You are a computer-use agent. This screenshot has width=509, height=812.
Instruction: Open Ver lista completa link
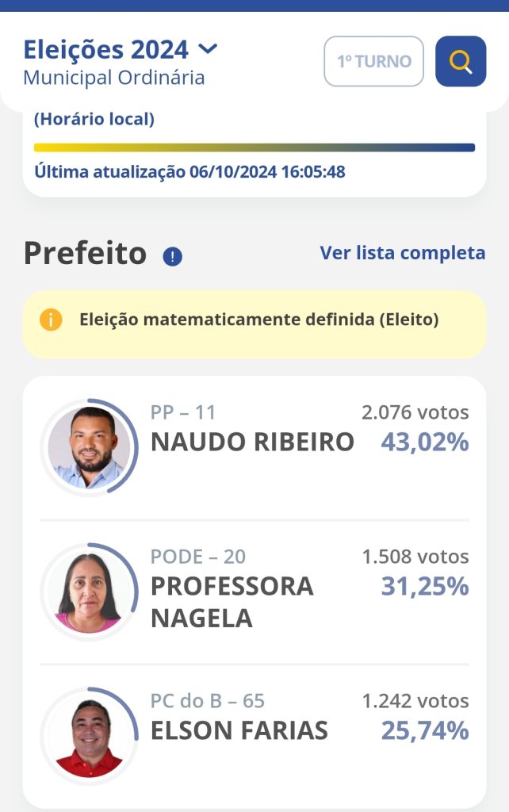(x=403, y=253)
